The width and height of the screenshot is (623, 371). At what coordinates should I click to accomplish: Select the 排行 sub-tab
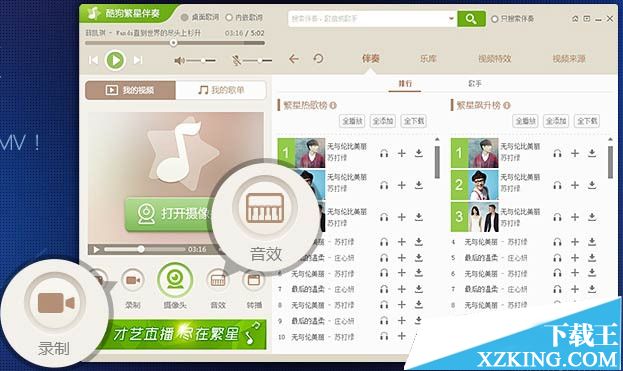pyautogui.click(x=405, y=84)
